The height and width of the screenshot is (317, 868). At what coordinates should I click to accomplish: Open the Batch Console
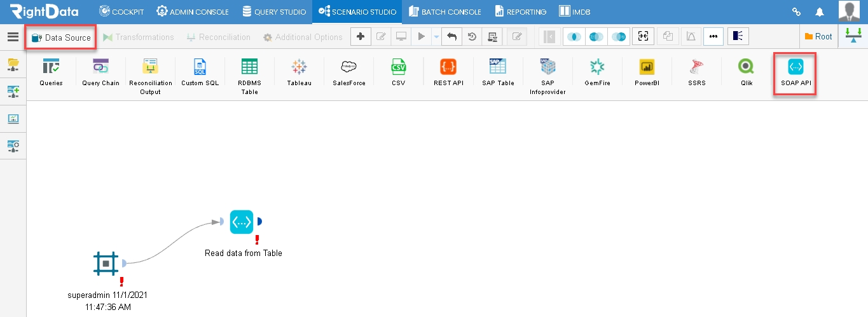(445, 11)
